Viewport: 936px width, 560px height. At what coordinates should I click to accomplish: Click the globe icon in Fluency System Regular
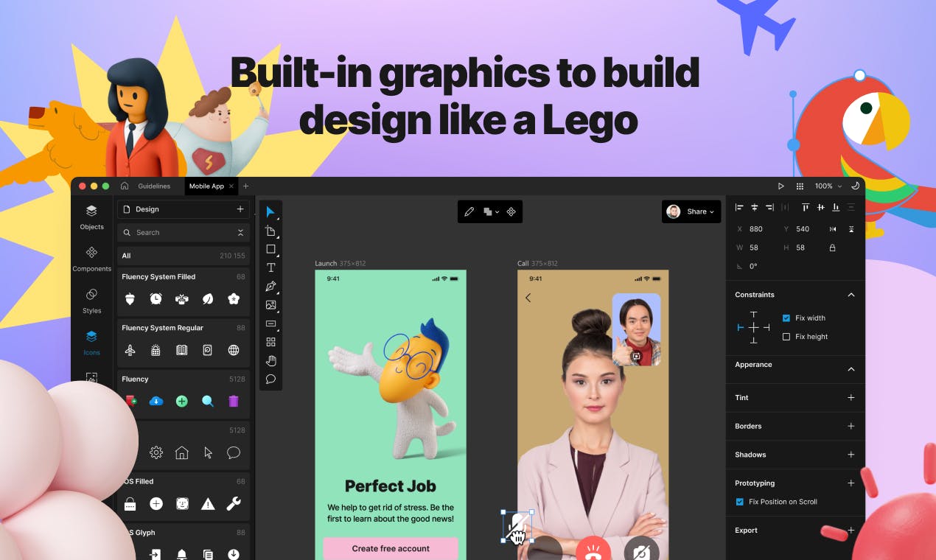pyautogui.click(x=234, y=350)
